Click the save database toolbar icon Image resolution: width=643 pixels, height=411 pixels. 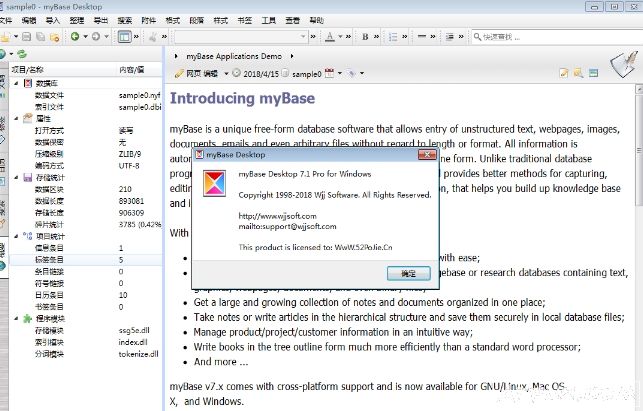coord(27,37)
